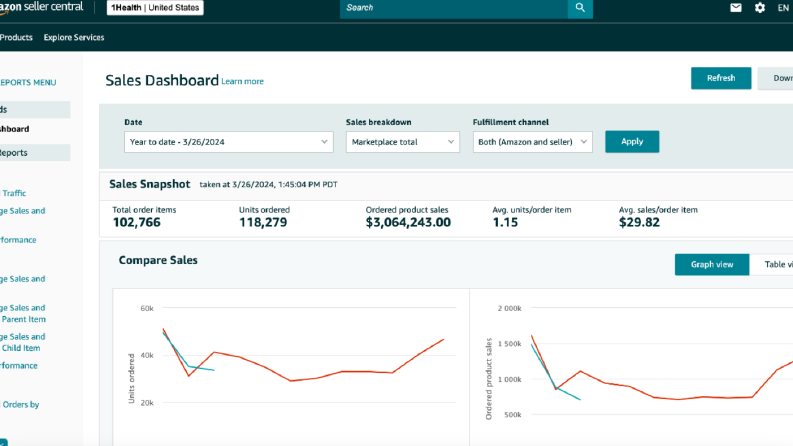
Task: Click the search magnifier icon button
Action: [x=580, y=8]
